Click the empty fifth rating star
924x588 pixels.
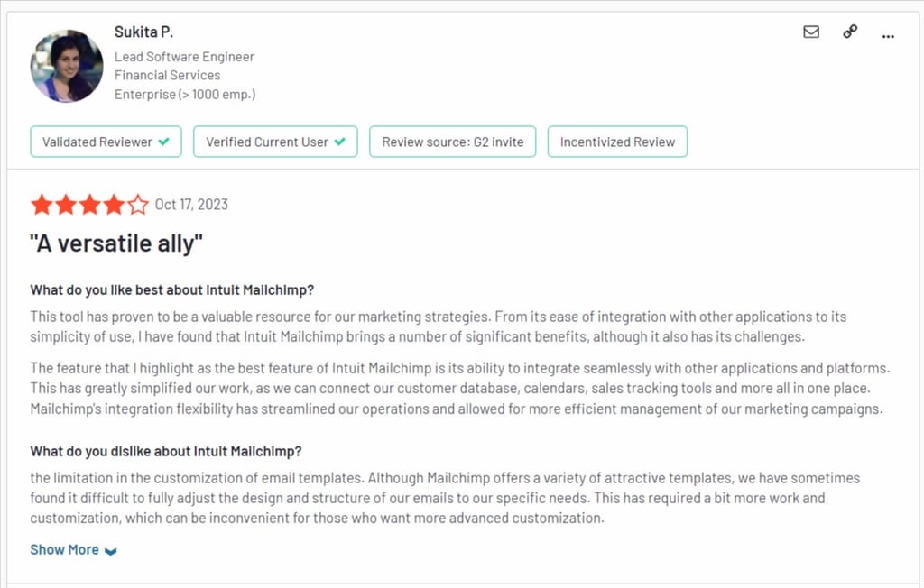coord(138,205)
